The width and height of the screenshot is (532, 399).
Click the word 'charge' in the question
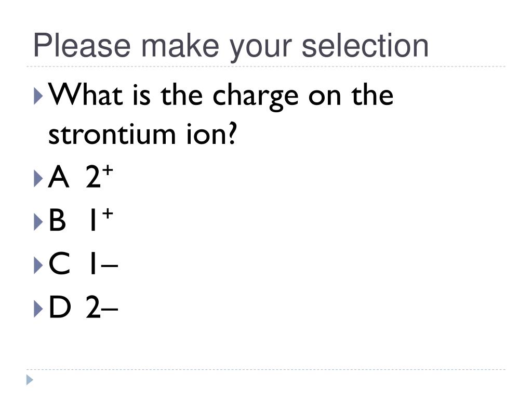click(256, 96)
